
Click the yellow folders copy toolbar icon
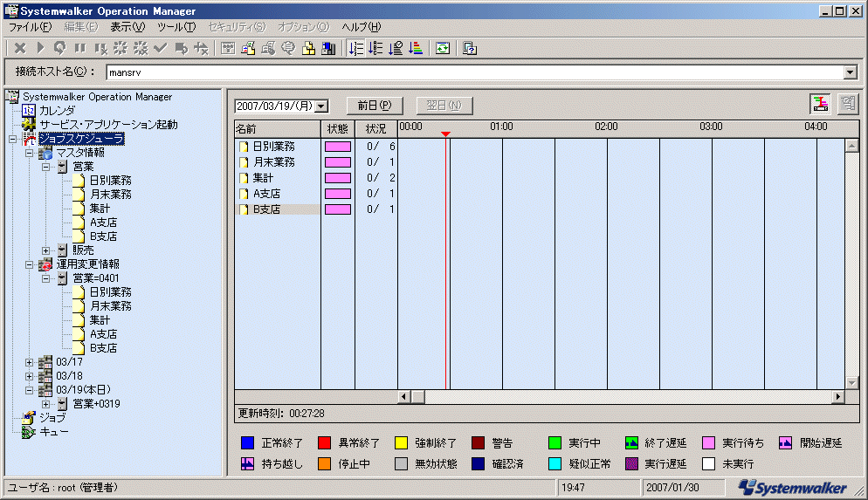(x=308, y=49)
